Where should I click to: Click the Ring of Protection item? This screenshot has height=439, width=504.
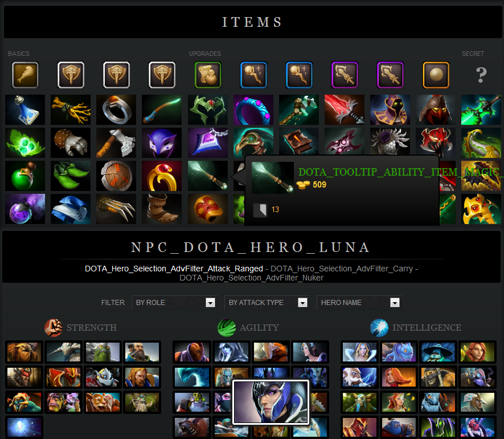116,109
